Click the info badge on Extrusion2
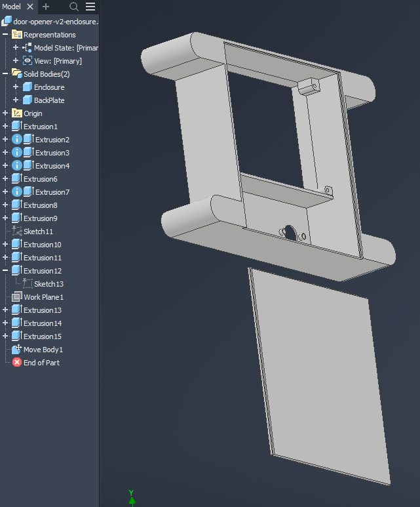The width and height of the screenshot is (420, 507). [17, 139]
